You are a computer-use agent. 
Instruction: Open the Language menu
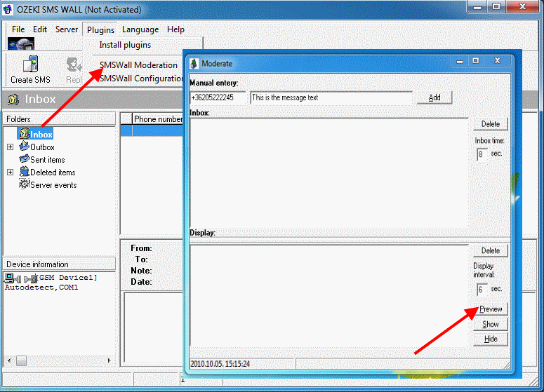click(x=140, y=30)
